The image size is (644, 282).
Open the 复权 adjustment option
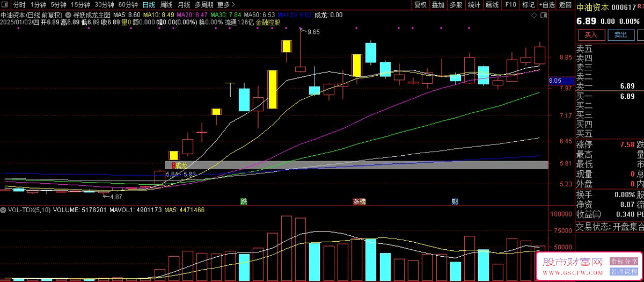click(x=421, y=5)
